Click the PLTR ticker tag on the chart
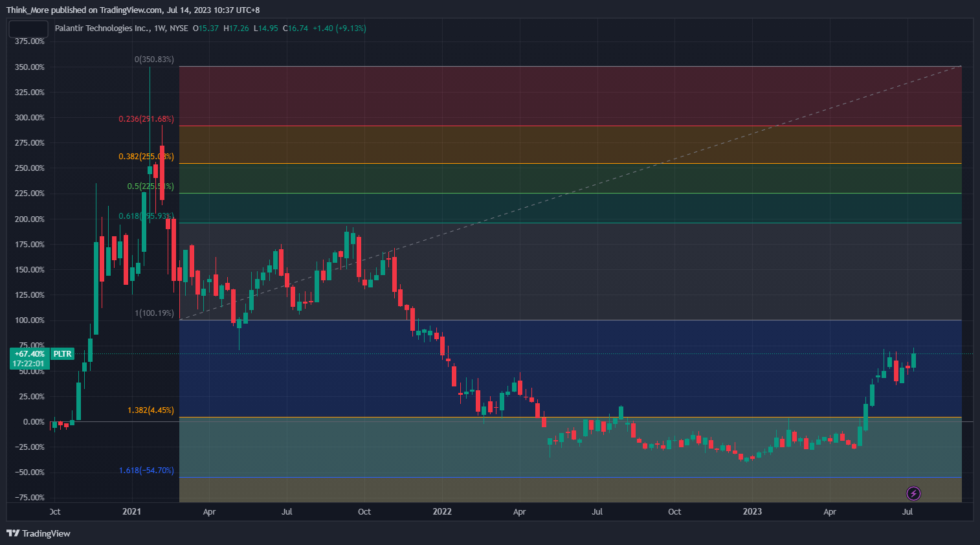The width and height of the screenshot is (980, 545). tap(62, 354)
